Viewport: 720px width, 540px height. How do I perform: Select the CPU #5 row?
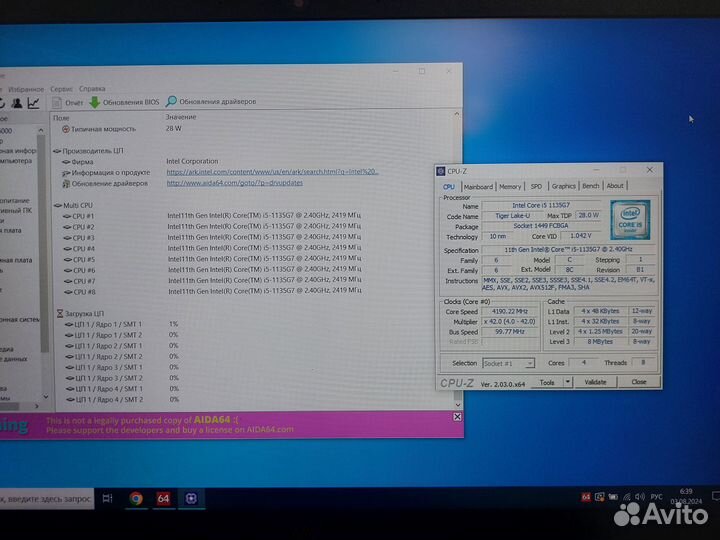[x=212, y=259]
